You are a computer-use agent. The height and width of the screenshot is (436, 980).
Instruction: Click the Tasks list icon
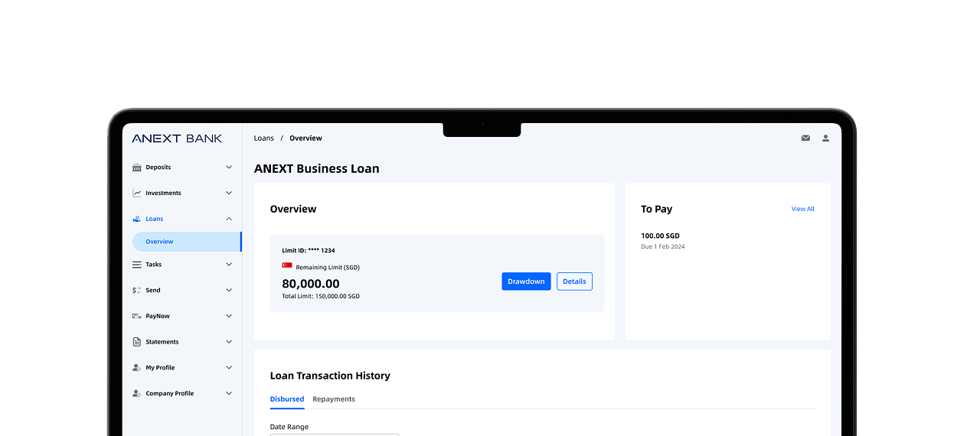coord(137,265)
